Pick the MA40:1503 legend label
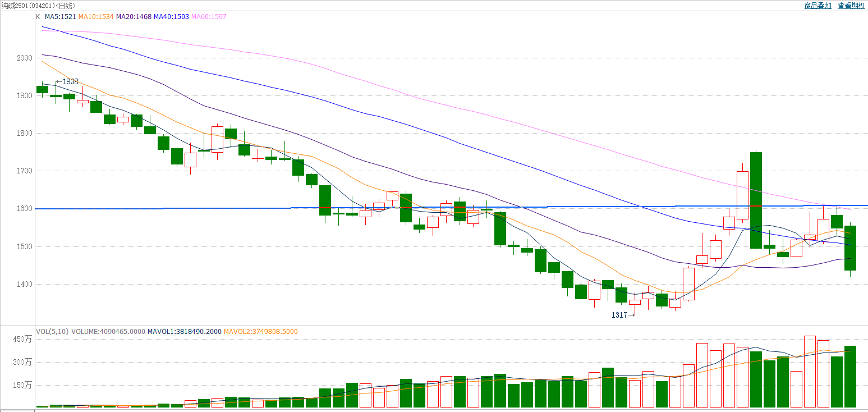Image resolution: width=868 pixels, height=412 pixels. tap(171, 17)
